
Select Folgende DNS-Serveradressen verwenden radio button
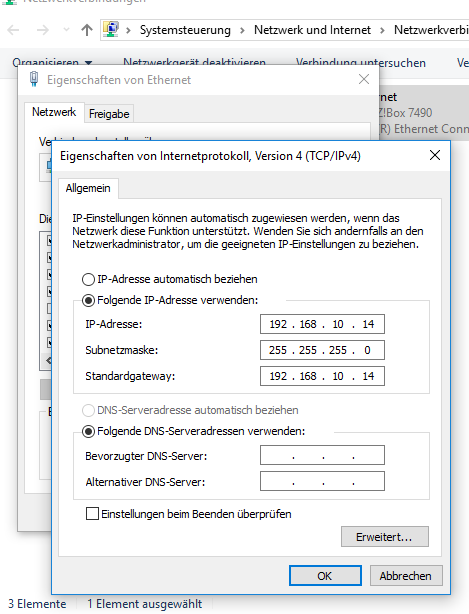tap(88, 431)
